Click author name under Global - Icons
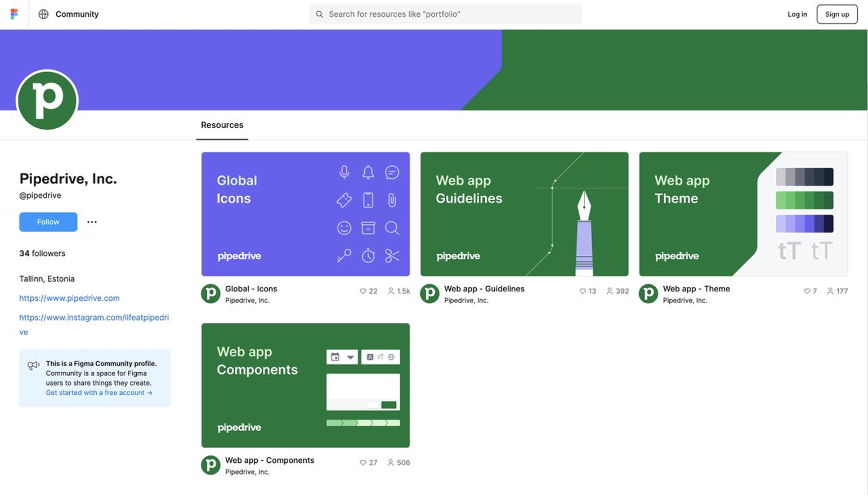This screenshot has width=868, height=496. coord(247,300)
